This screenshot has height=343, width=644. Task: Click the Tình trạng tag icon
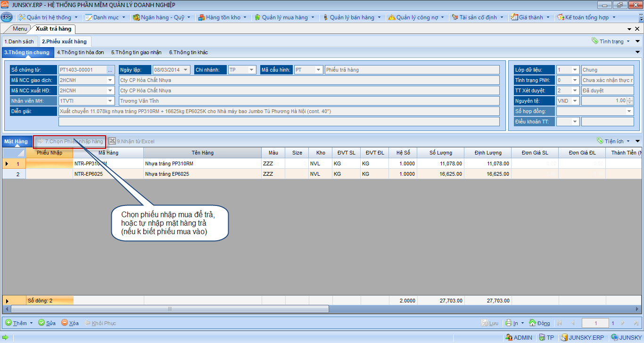pyautogui.click(x=595, y=41)
